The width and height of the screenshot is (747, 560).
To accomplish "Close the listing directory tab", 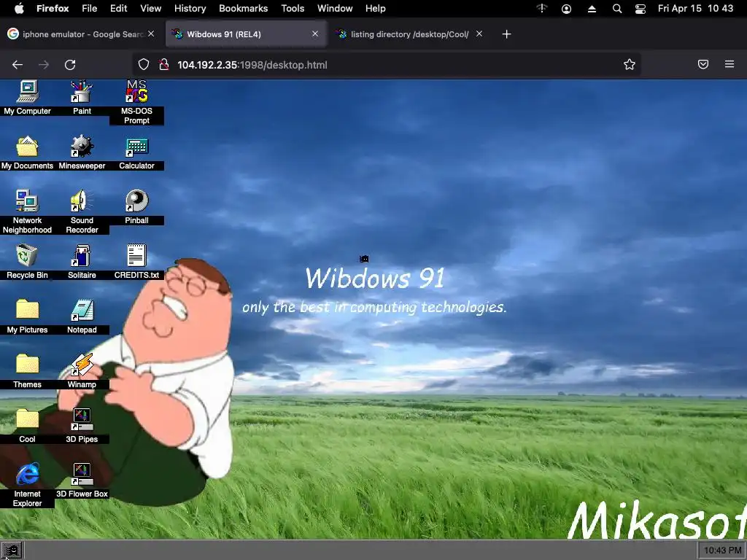I will tap(479, 34).
